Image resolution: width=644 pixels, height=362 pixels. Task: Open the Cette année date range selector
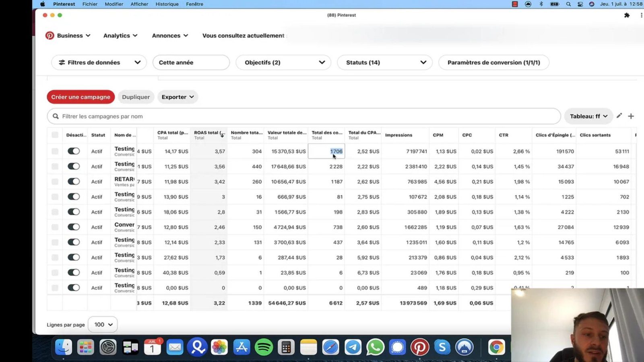(191, 62)
